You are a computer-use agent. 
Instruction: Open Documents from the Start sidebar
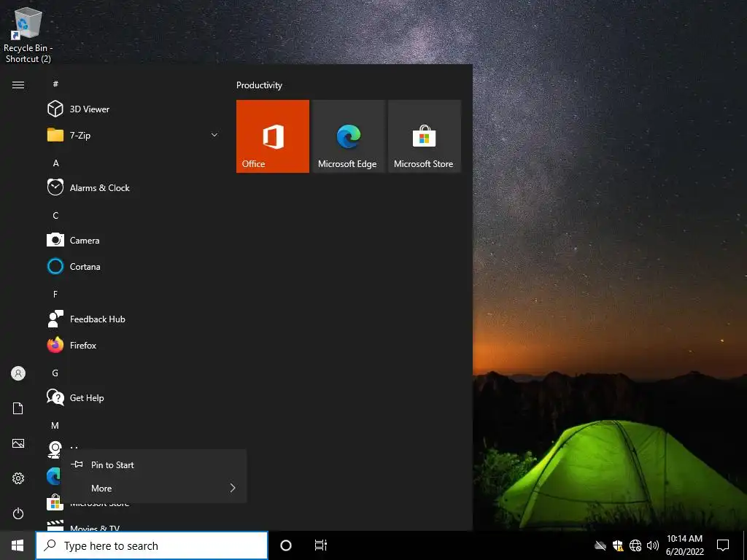pos(18,408)
